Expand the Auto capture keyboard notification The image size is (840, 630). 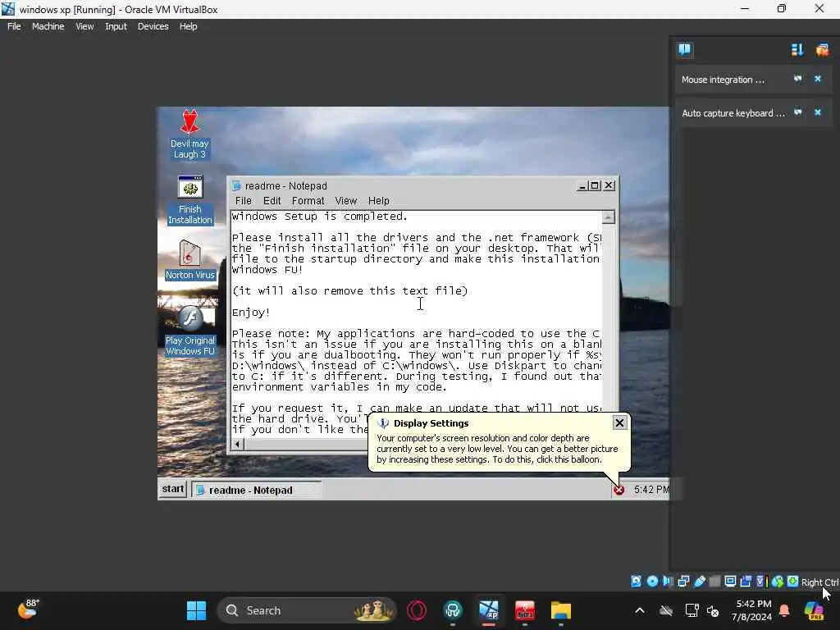(x=733, y=113)
